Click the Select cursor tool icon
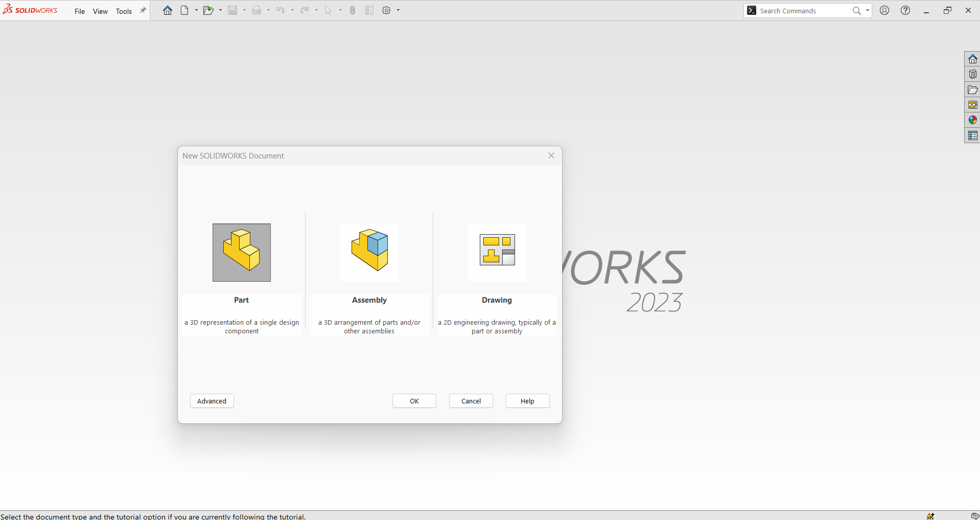The width and height of the screenshot is (980, 520). (x=329, y=10)
